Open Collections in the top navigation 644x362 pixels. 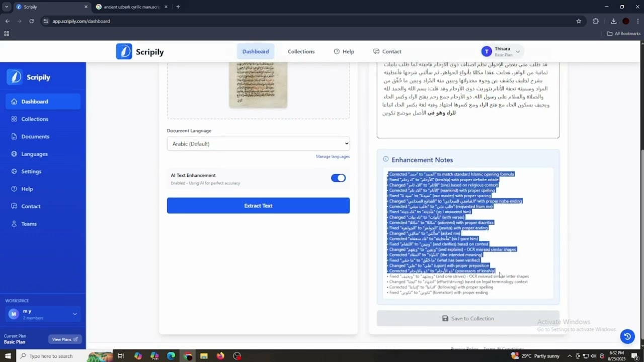point(301,51)
